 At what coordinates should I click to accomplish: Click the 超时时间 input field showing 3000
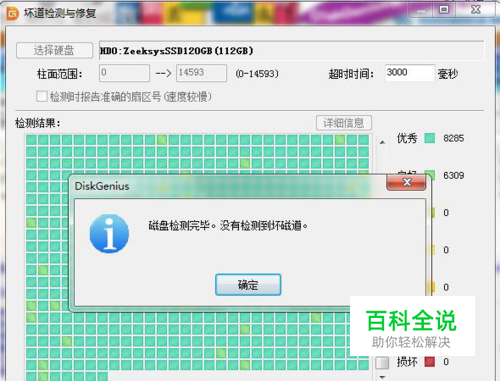click(410, 73)
